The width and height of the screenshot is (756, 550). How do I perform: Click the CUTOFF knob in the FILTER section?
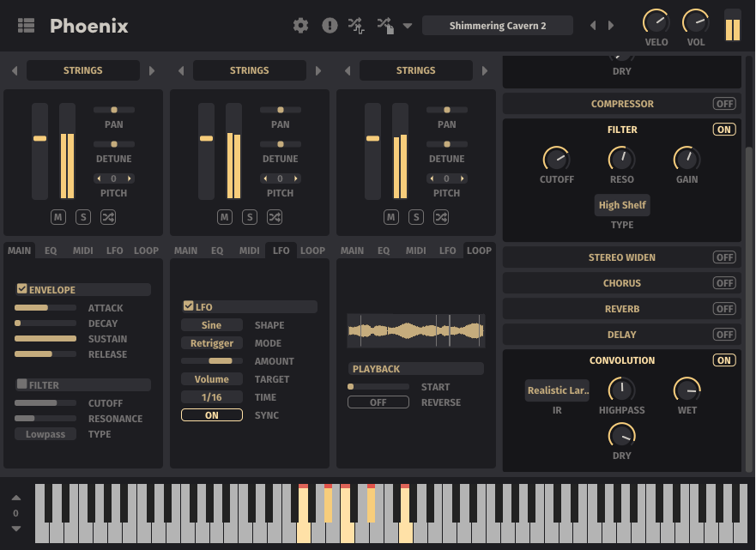point(556,160)
